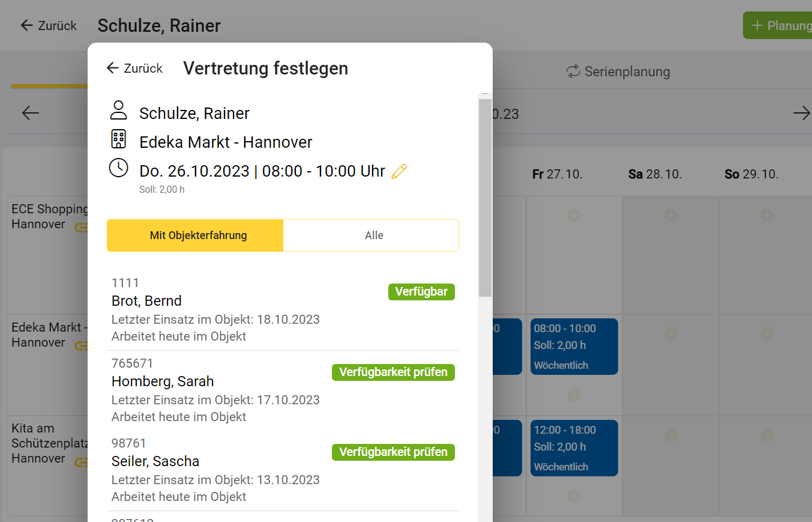
Task: Add another Friday shift below Kita 12:00 card
Action: coord(574,496)
